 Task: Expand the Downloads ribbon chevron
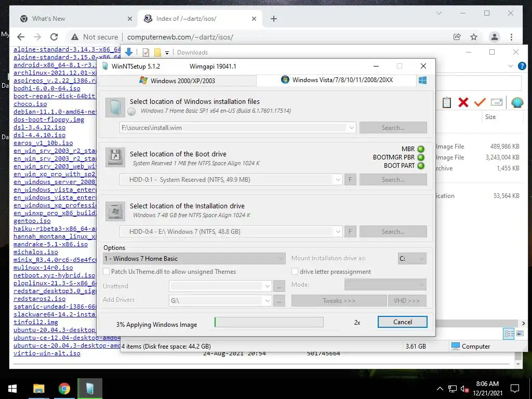pos(510,66)
